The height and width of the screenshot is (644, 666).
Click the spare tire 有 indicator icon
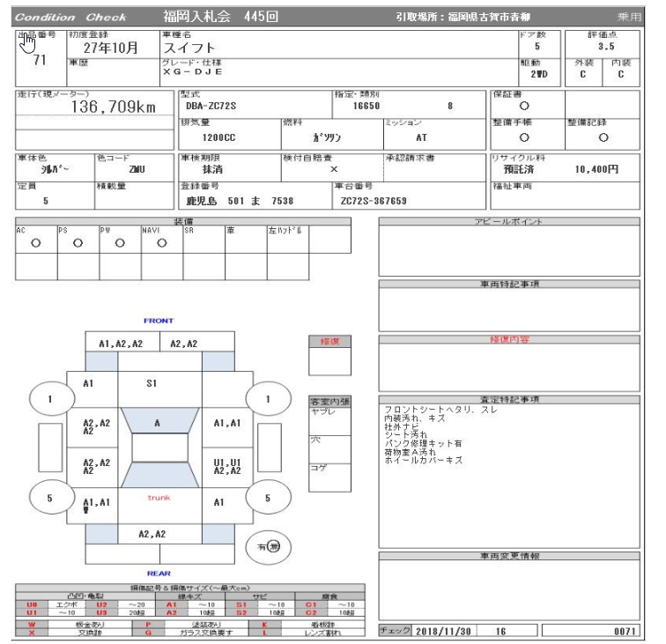pyautogui.click(x=262, y=545)
